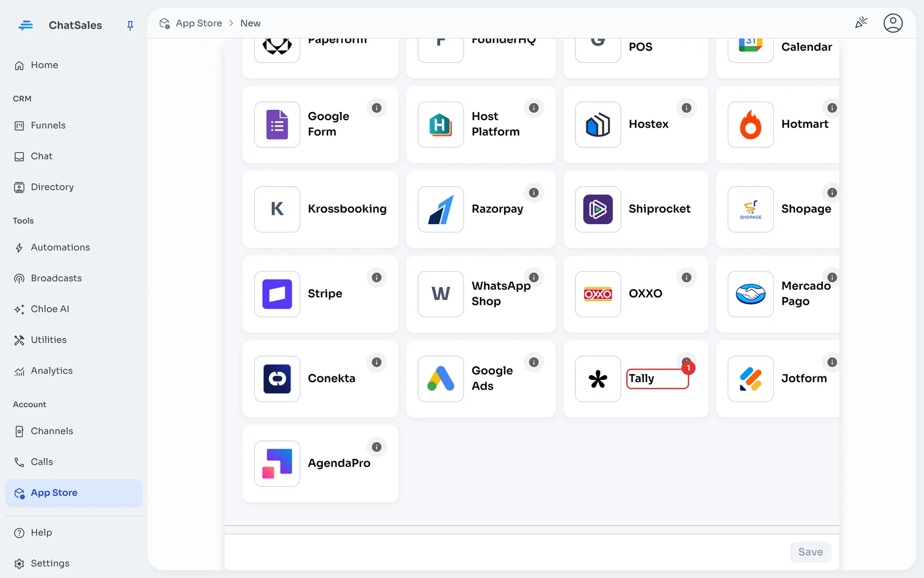The width and height of the screenshot is (924, 578).
Task: Open the Google Form app icon
Action: click(x=277, y=124)
